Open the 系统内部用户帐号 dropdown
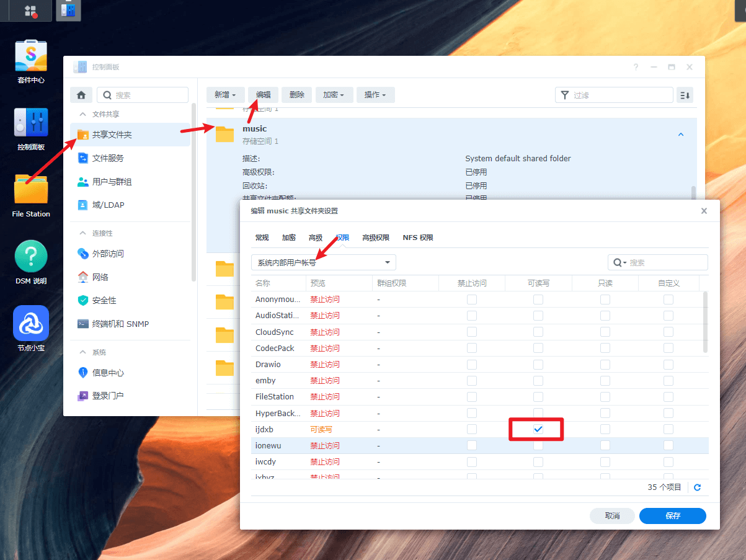Viewport: 746px width, 560px height. [x=323, y=262]
